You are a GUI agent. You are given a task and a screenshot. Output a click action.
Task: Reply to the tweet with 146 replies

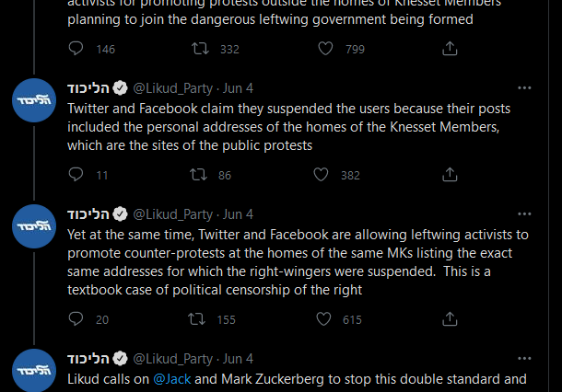pyautogui.click(x=76, y=49)
